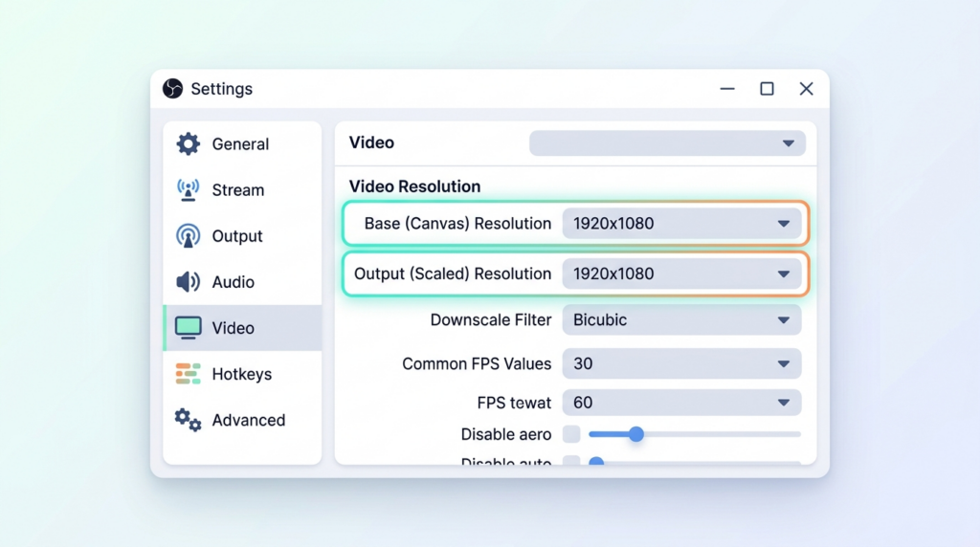
Task: Expand the Base (Canvas) Resolution dropdown
Action: tap(681, 224)
